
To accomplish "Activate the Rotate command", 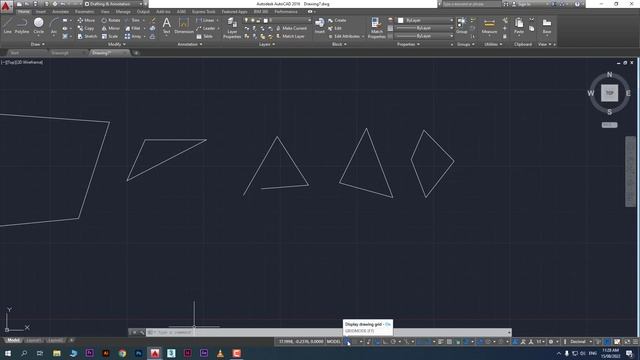I will coord(111,20).
